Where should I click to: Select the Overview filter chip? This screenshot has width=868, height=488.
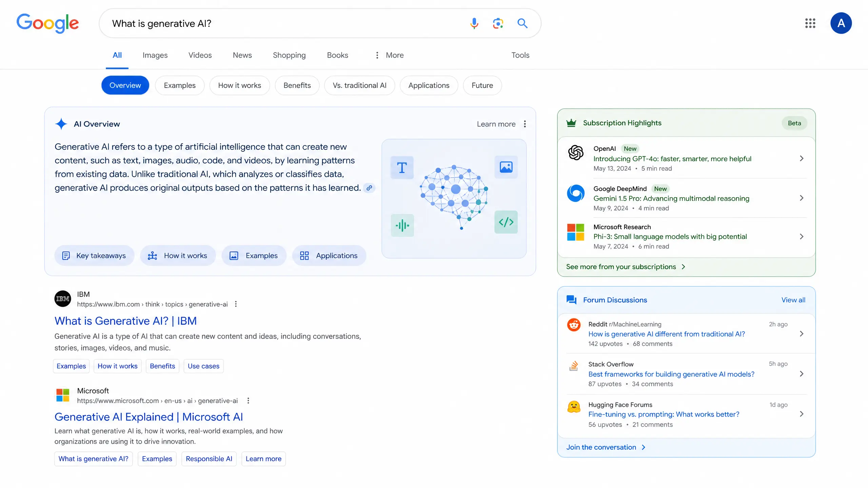pyautogui.click(x=125, y=85)
